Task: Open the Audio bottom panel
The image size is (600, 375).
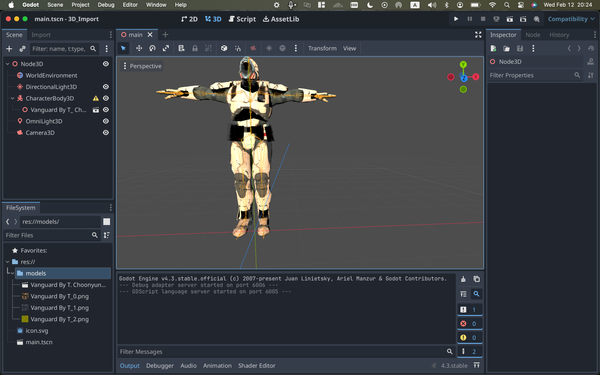Action: (188, 365)
